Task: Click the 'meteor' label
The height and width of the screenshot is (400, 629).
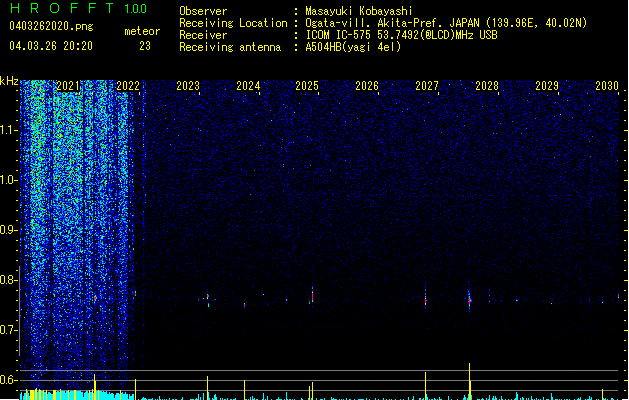Action: [x=142, y=31]
